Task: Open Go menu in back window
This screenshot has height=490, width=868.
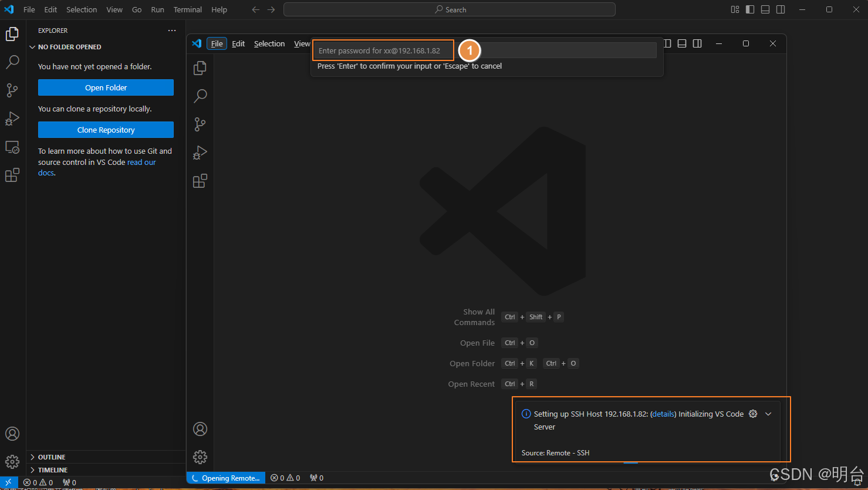Action: point(137,9)
